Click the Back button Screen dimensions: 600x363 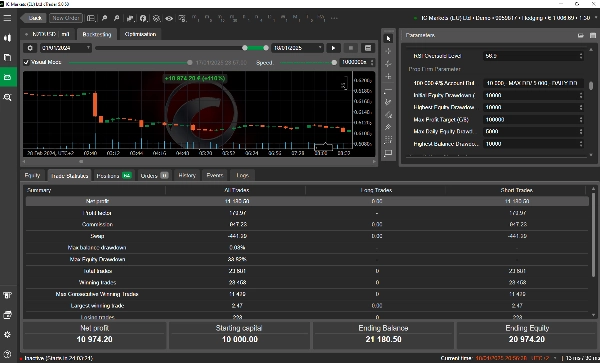click(33, 18)
